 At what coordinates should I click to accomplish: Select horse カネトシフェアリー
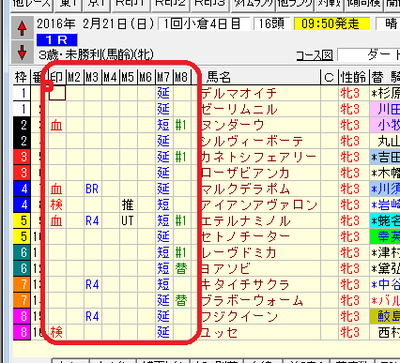coord(259,157)
